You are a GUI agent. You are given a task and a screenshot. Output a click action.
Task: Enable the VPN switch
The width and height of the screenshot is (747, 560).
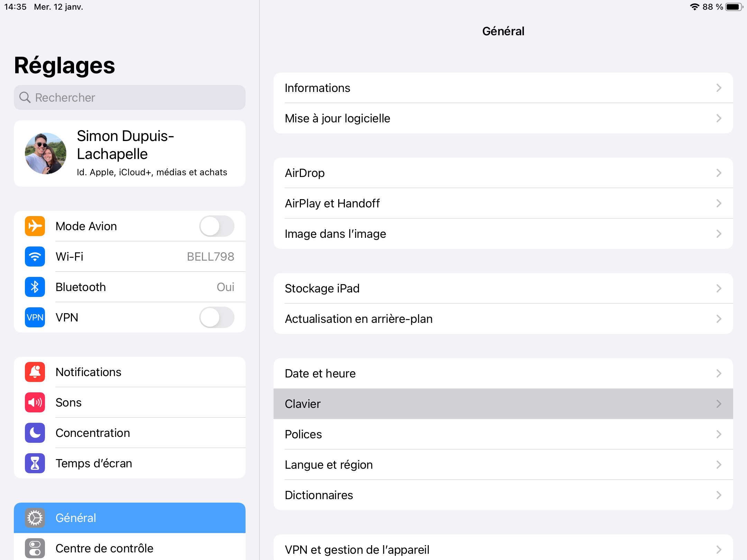coord(216,317)
